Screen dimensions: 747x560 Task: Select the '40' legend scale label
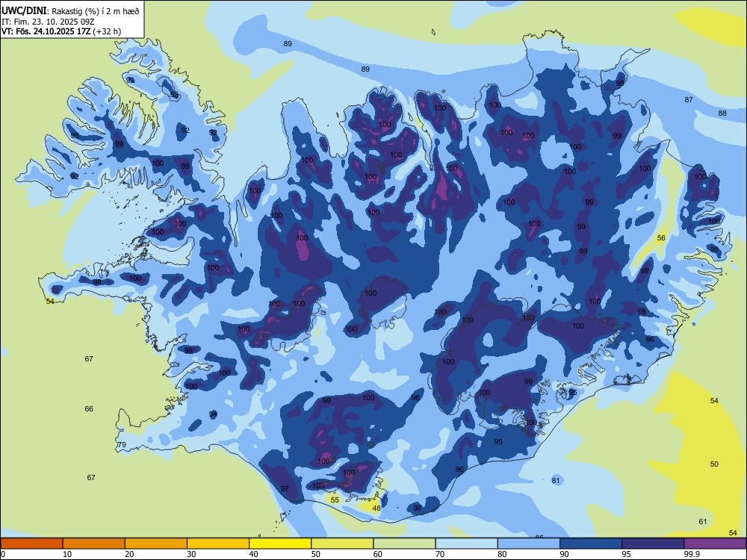click(253, 554)
